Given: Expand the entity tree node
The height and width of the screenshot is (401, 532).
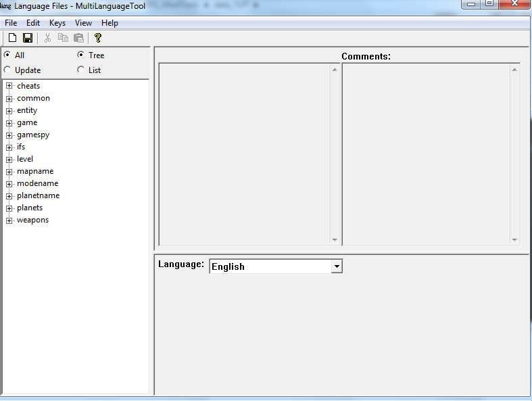Looking at the screenshot, I should (x=9, y=111).
